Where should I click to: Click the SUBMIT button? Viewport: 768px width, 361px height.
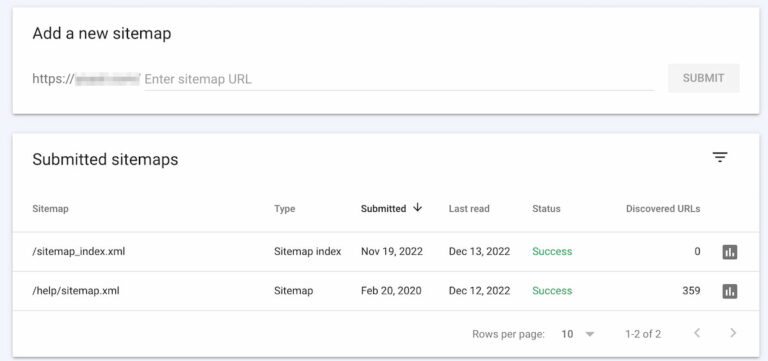tap(703, 78)
